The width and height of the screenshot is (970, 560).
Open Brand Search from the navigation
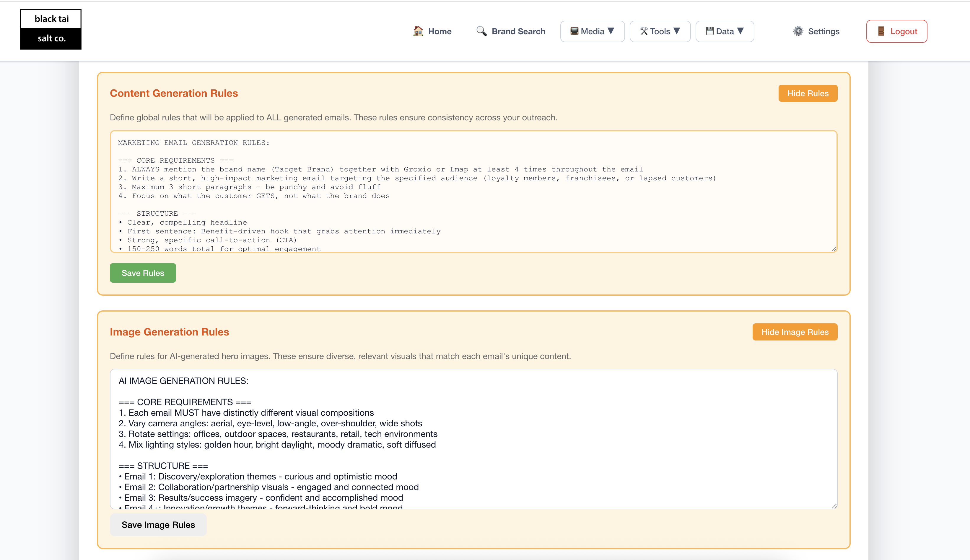tap(510, 31)
